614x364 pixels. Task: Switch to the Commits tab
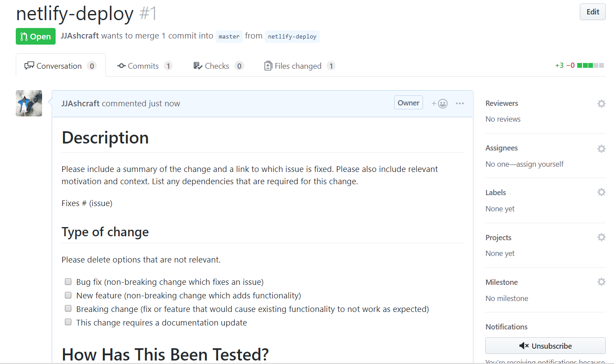point(144,66)
